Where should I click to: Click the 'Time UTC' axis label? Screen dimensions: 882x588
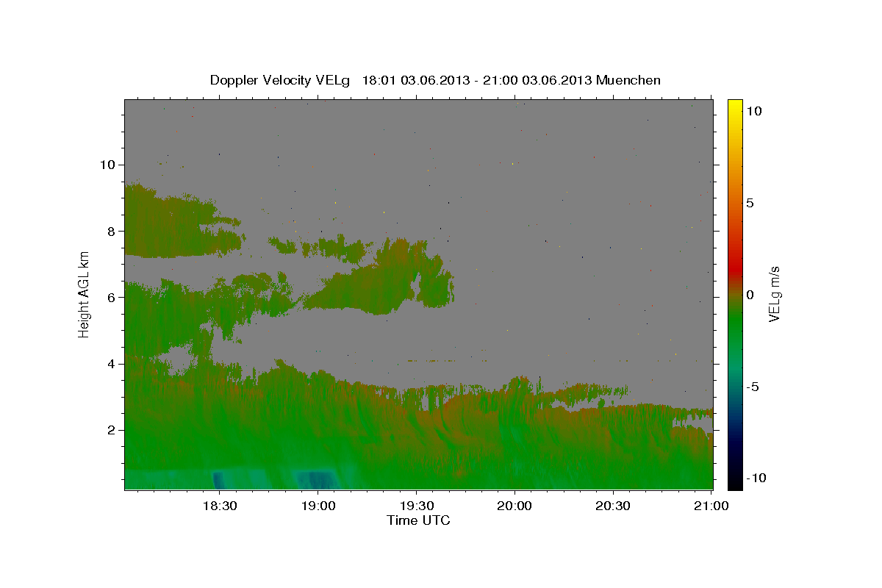point(418,520)
